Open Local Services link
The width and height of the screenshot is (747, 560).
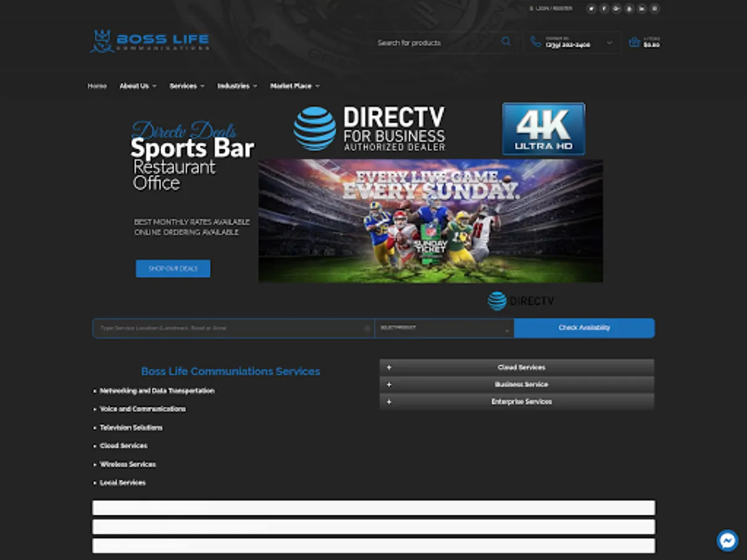[123, 482]
